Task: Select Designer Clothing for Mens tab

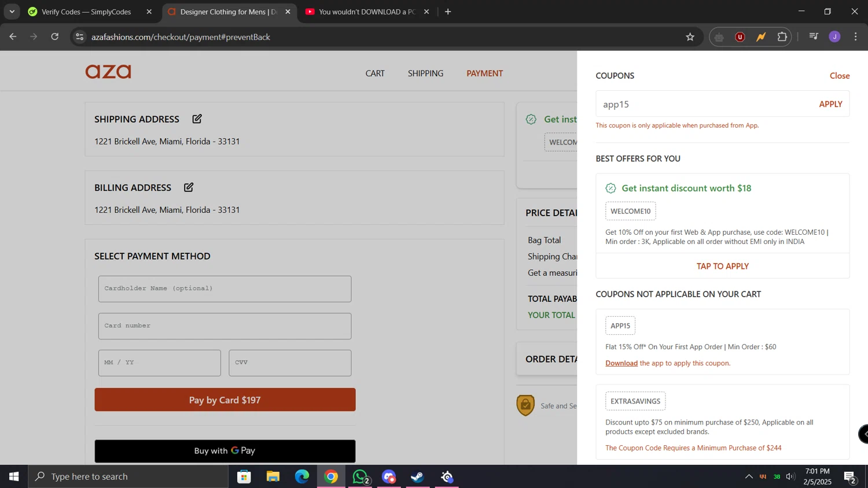Action: [229, 12]
